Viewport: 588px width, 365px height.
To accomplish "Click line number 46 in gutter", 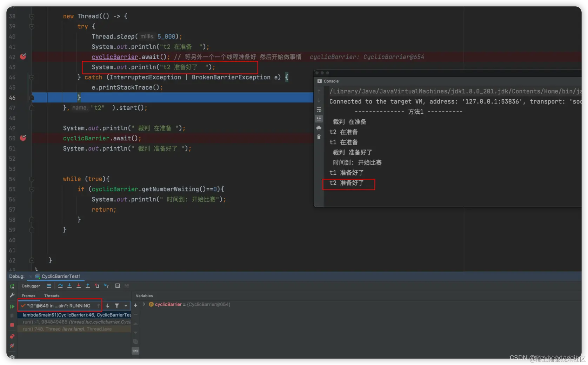I will 12,98.
